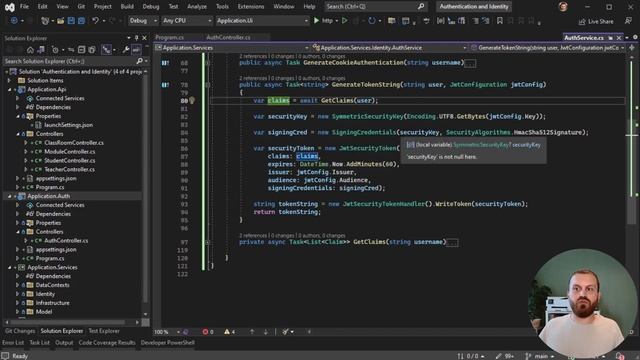Open the GenerateTokenString member dropdown
Screen dimensions: 640x360
[x=547, y=48]
